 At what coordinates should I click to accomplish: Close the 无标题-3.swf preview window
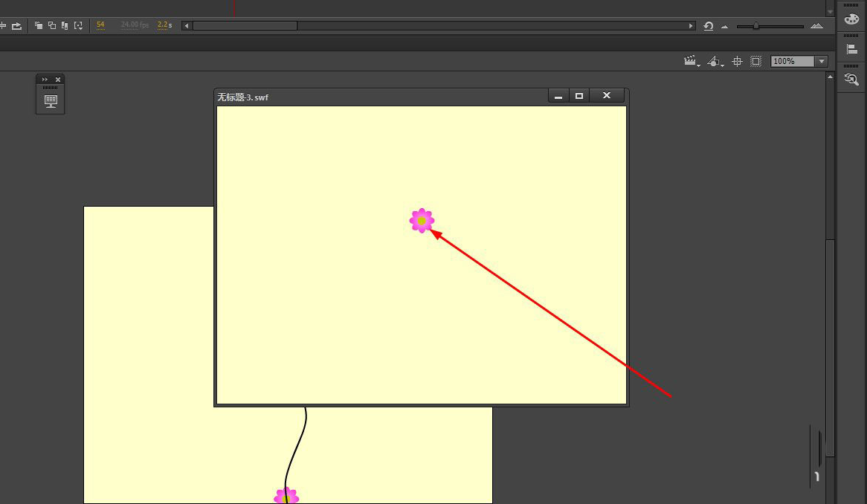[x=607, y=96]
